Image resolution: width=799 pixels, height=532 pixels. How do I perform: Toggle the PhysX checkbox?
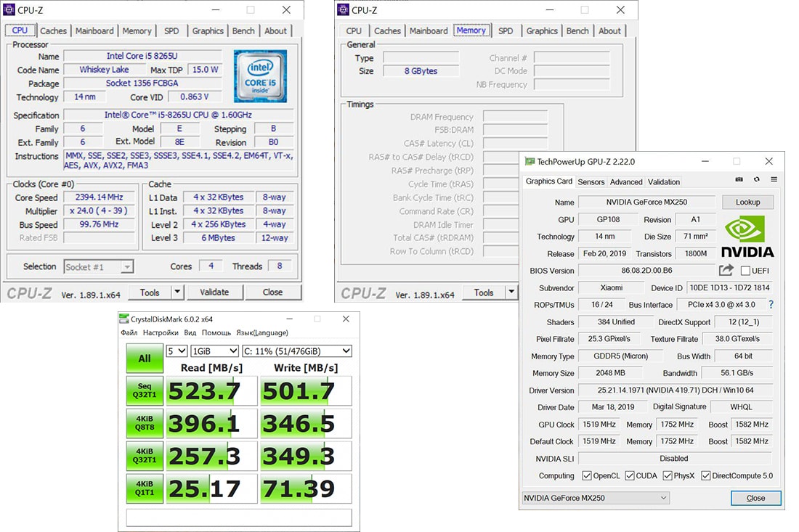(x=668, y=475)
